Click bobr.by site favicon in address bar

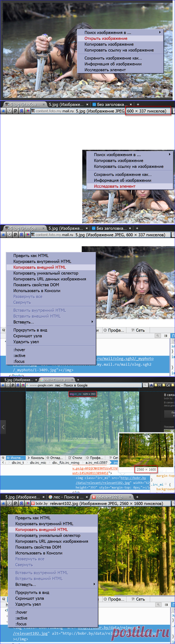pyautogui.click(x=33, y=504)
